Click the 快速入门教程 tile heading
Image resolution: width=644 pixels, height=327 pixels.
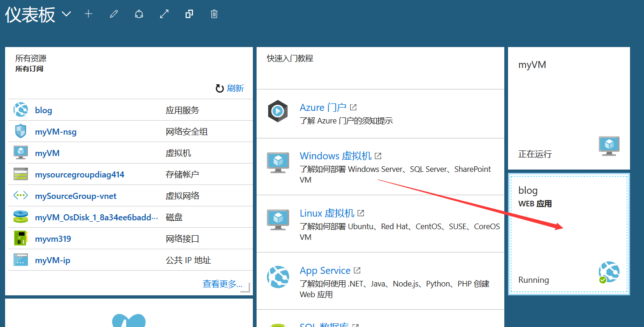pyautogui.click(x=290, y=58)
